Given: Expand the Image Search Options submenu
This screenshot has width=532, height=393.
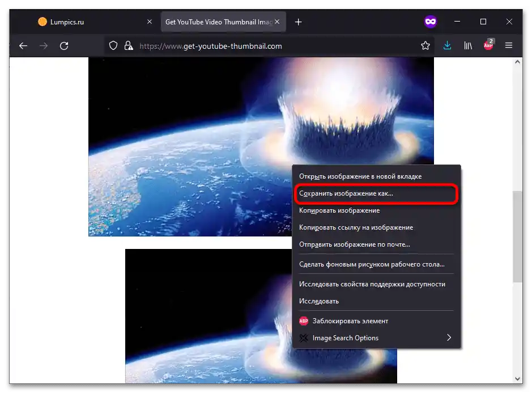Looking at the screenshot, I should point(376,338).
